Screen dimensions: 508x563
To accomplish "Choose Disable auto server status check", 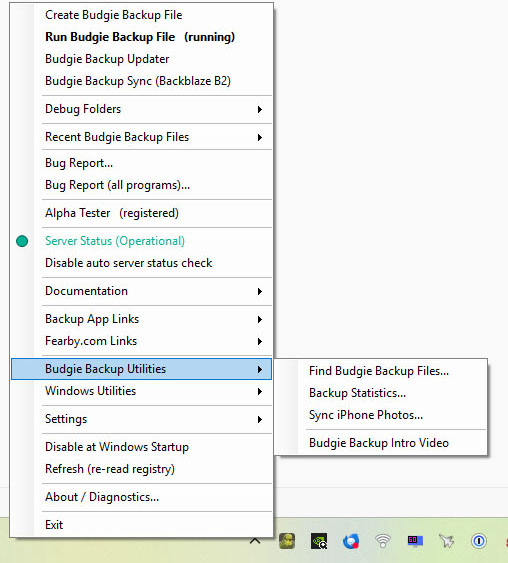I will tap(141, 263).
